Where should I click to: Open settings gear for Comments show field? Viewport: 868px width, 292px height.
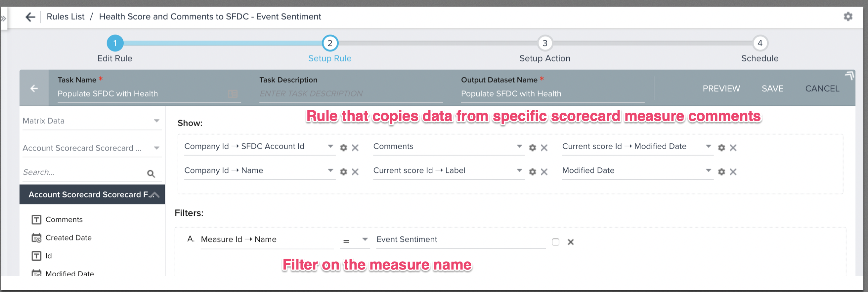point(532,148)
